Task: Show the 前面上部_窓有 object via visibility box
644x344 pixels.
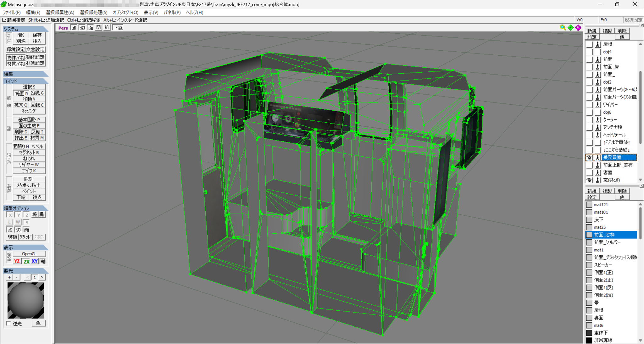Action: click(589, 165)
